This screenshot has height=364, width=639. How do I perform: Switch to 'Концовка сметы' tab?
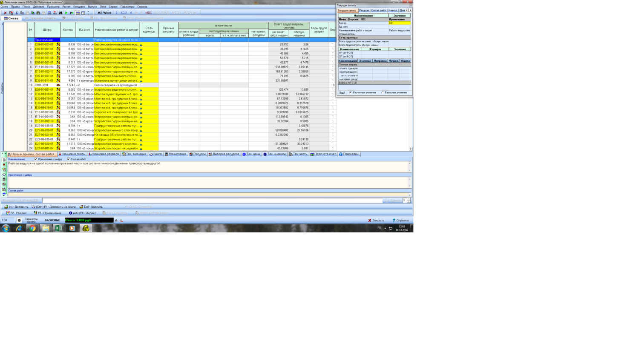click(72, 154)
